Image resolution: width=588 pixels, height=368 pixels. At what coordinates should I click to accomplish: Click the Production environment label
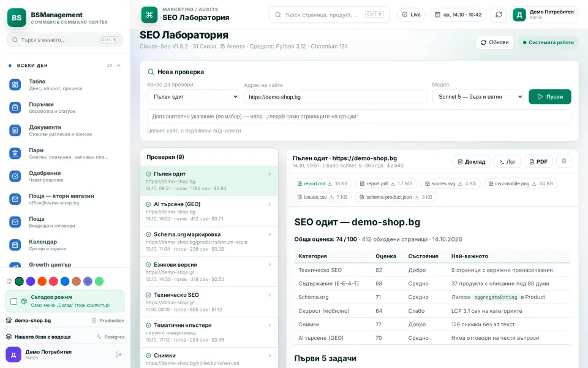(x=108, y=321)
